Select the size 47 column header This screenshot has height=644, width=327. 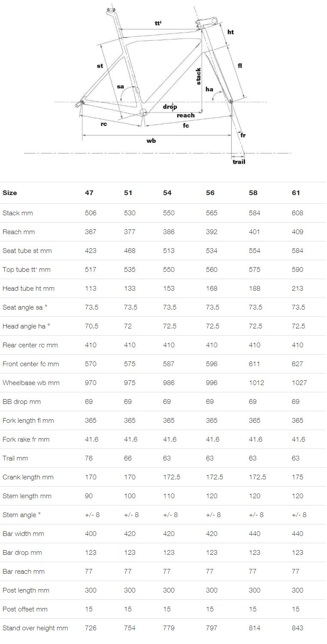(89, 193)
